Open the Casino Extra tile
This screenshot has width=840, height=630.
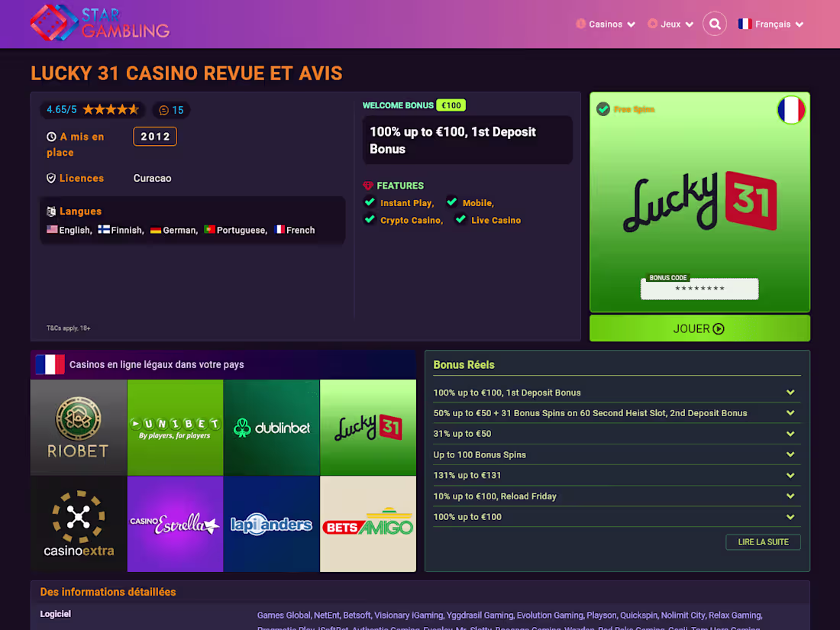tap(79, 524)
